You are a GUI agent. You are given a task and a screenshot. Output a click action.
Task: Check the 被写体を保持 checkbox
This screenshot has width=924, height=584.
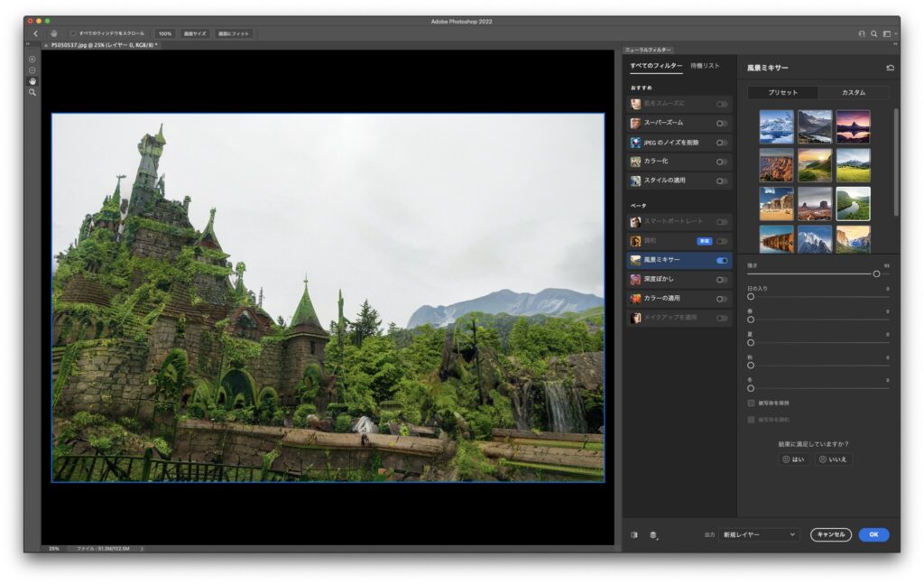(751, 403)
